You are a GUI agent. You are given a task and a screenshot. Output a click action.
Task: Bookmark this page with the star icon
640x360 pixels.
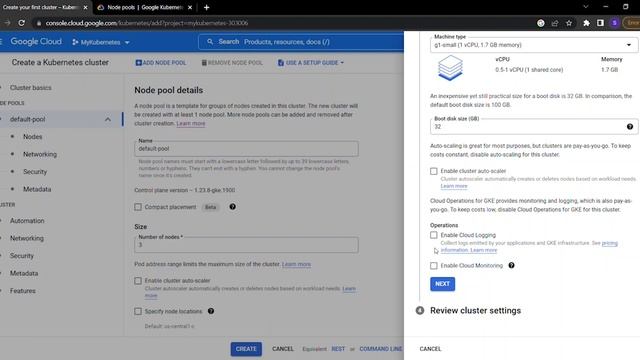click(569, 23)
